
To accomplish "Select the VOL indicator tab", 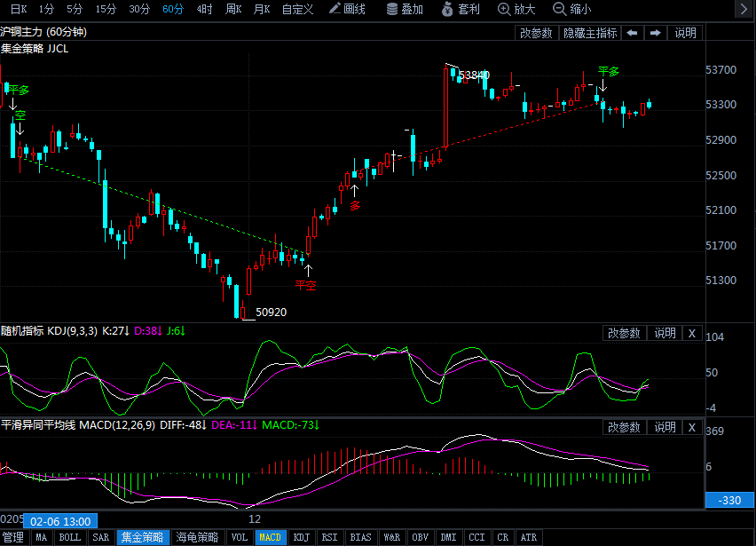I will click(240, 537).
